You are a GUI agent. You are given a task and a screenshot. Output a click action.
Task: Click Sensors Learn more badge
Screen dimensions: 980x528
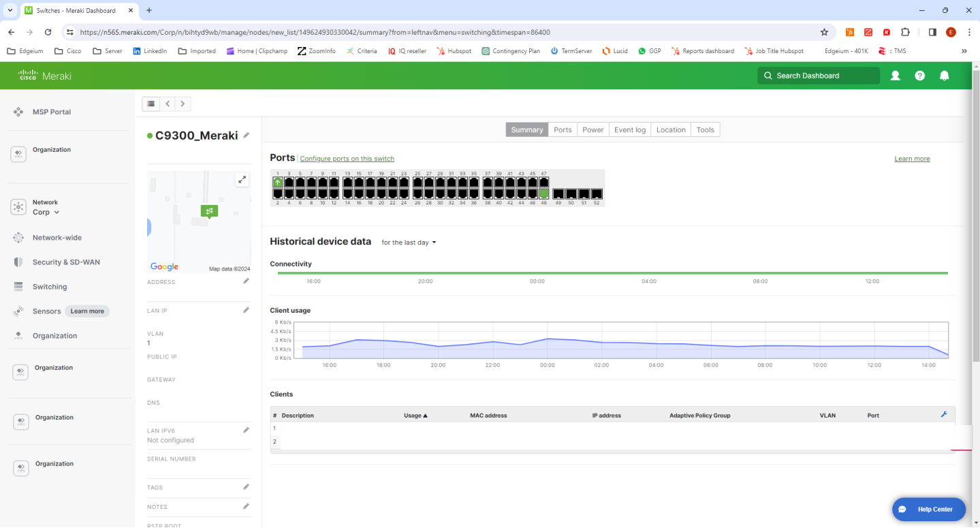pos(87,311)
